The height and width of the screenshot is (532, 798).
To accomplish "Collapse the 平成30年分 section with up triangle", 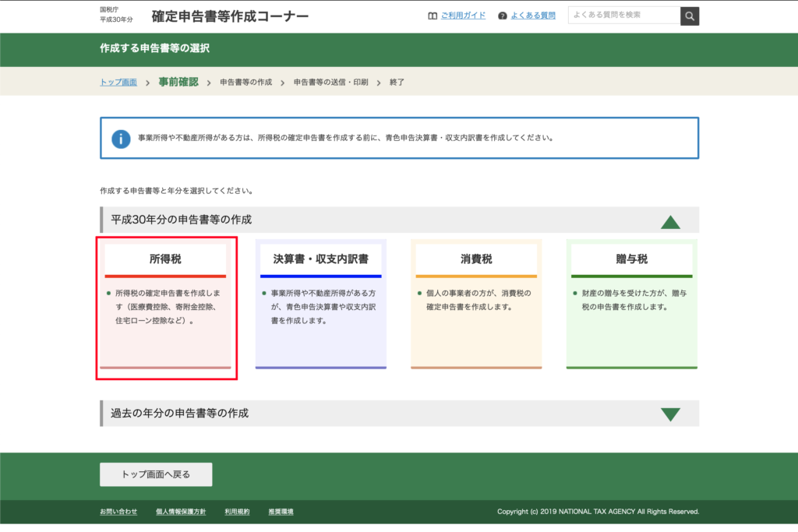I will (670, 222).
